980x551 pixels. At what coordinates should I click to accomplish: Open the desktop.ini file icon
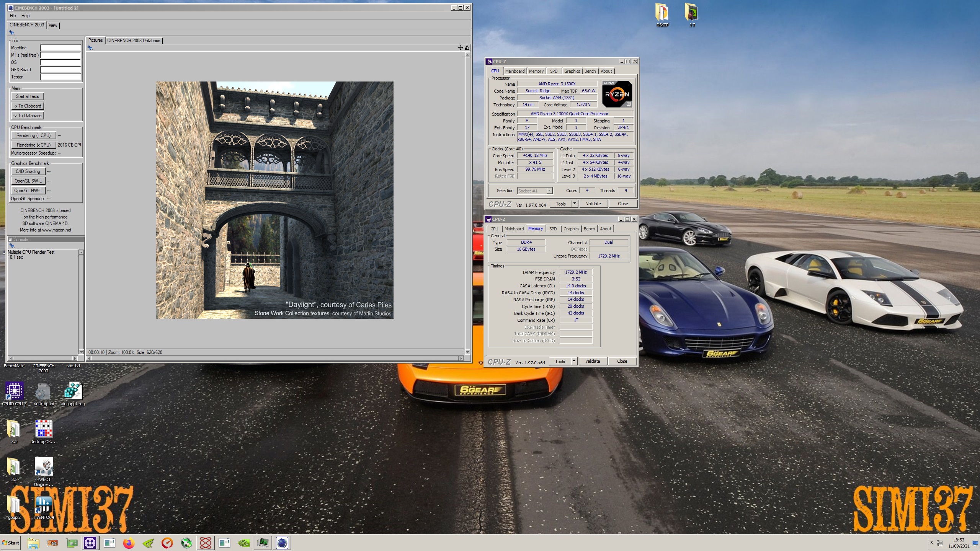[43, 394]
